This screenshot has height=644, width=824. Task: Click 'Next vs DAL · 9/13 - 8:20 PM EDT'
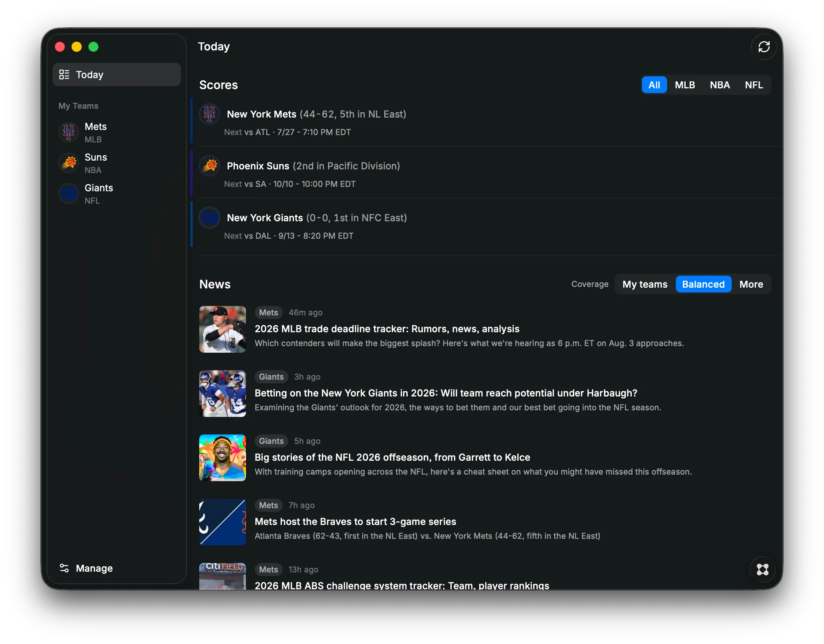tap(288, 235)
